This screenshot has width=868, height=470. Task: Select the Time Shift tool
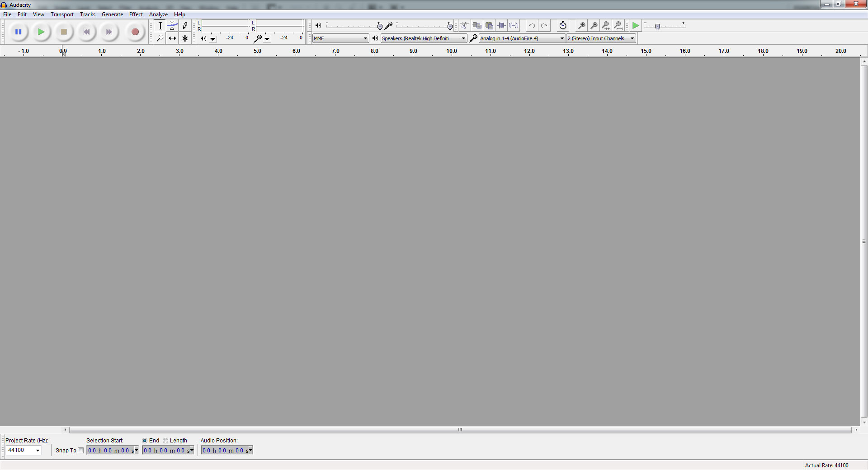pos(172,38)
